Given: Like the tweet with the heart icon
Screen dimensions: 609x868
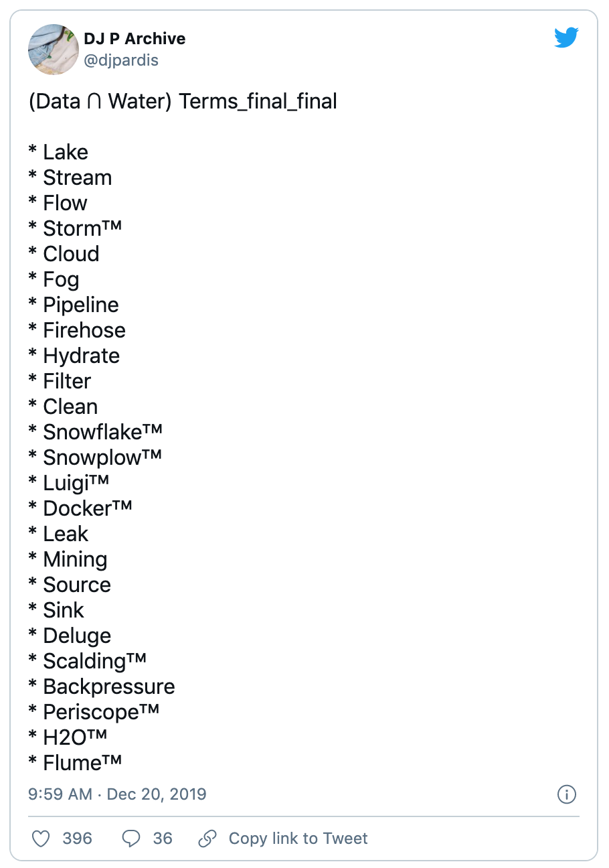Looking at the screenshot, I should click(41, 838).
